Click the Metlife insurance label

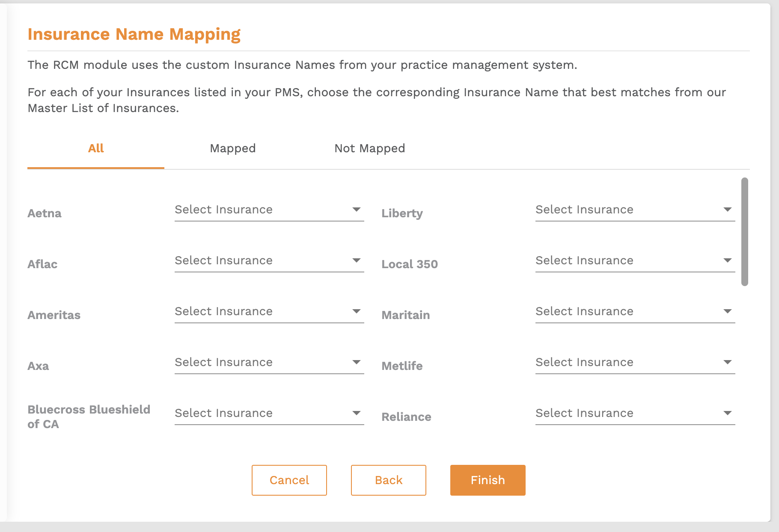[402, 366]
